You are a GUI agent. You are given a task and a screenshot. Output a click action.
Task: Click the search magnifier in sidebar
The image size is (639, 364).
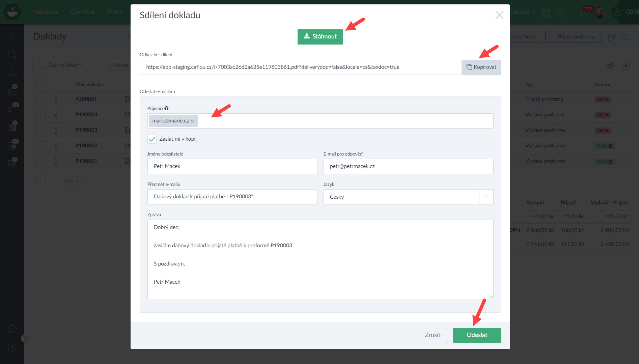12,55
